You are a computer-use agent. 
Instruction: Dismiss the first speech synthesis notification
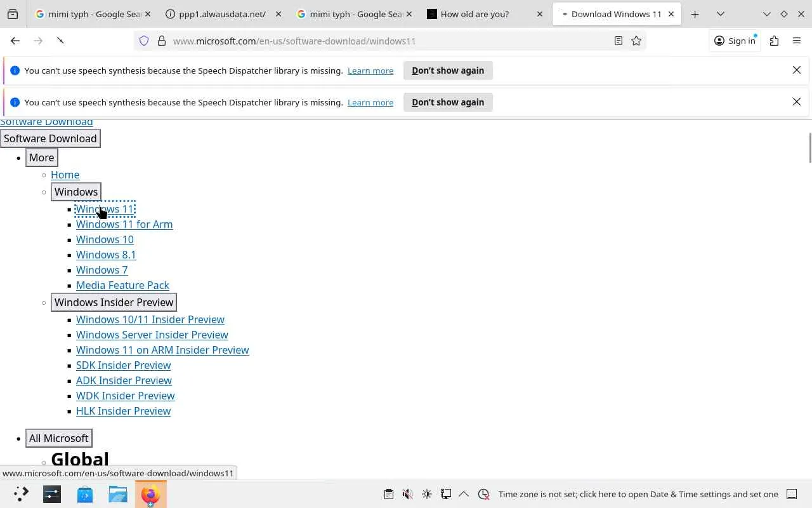797,70
